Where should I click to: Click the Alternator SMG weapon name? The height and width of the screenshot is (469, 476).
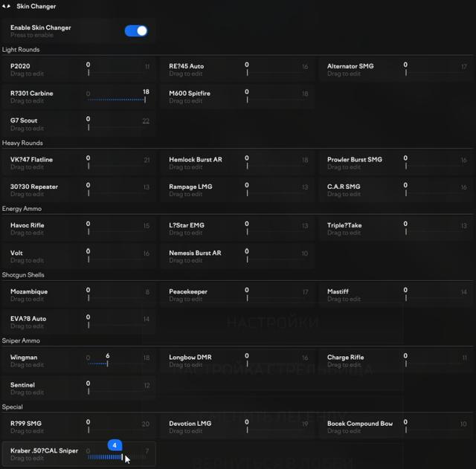click(350, 66)
